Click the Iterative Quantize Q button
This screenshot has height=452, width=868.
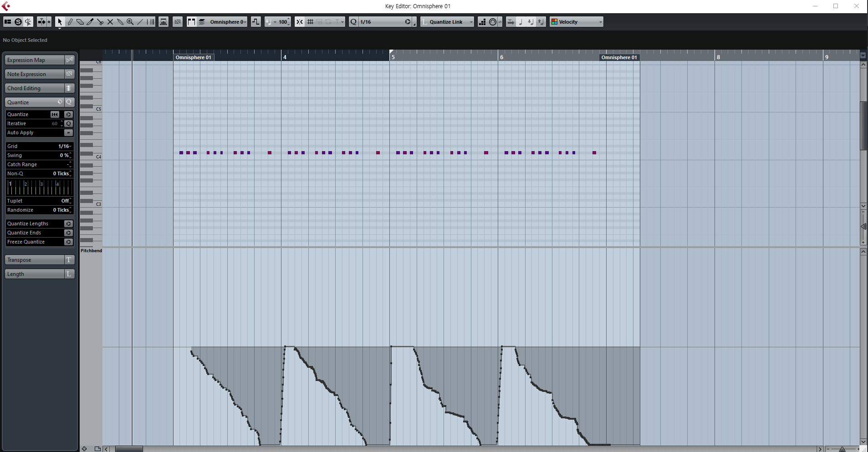tap(68, 123)
